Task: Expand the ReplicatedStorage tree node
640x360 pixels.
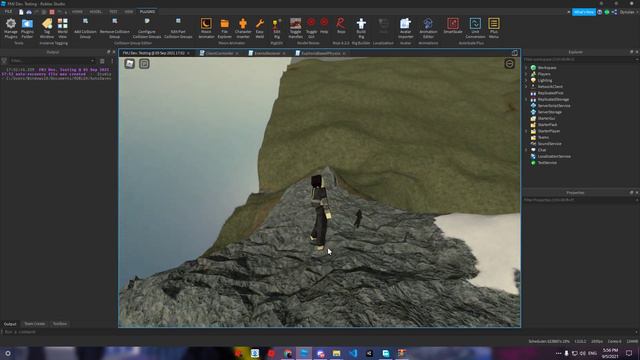Action: click(526, 99)
